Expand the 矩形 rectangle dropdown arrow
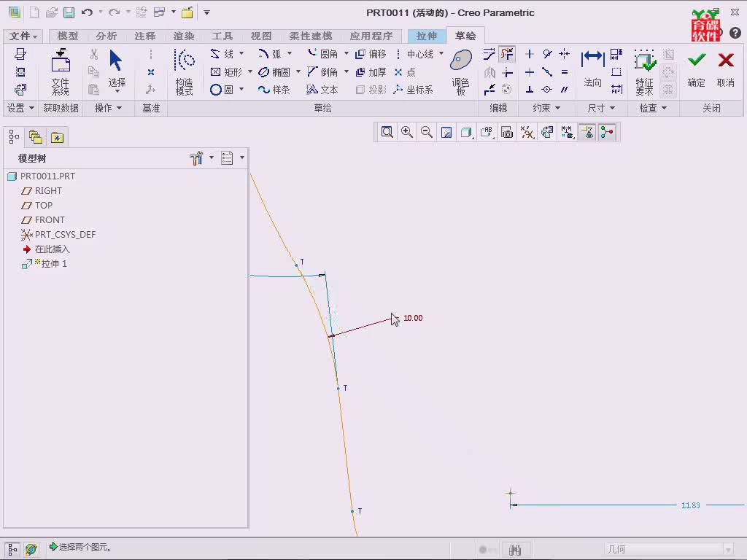The image size is (747, 560). (249, 71)
